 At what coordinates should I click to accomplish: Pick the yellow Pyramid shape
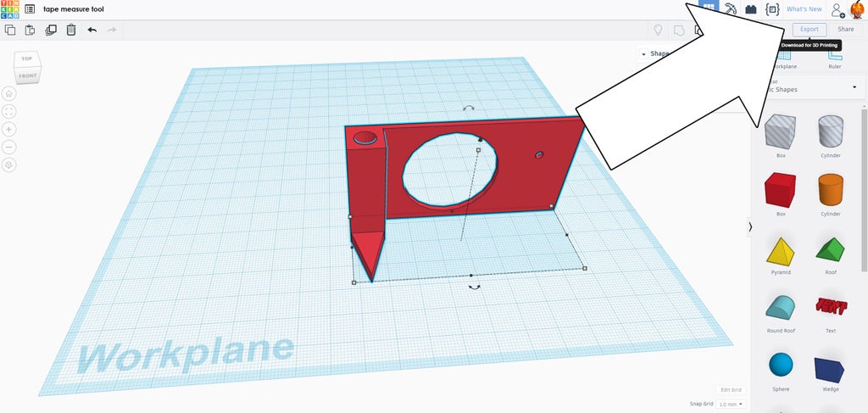tap(780, 253)
